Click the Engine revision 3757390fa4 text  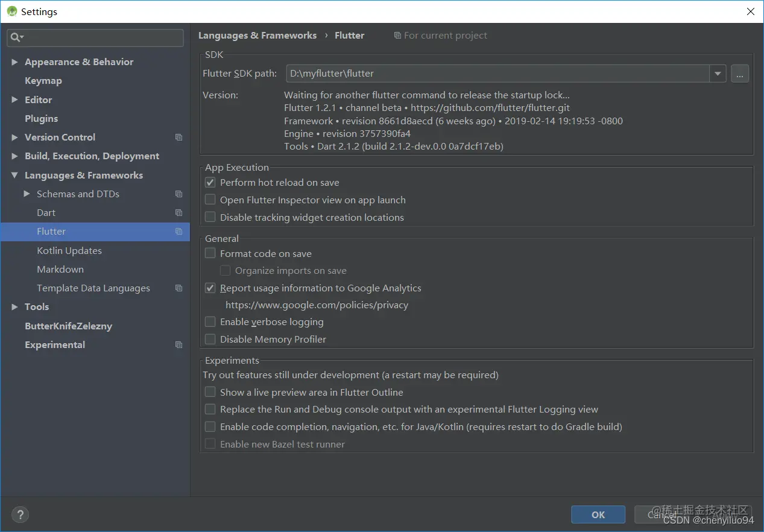[347, 134]
